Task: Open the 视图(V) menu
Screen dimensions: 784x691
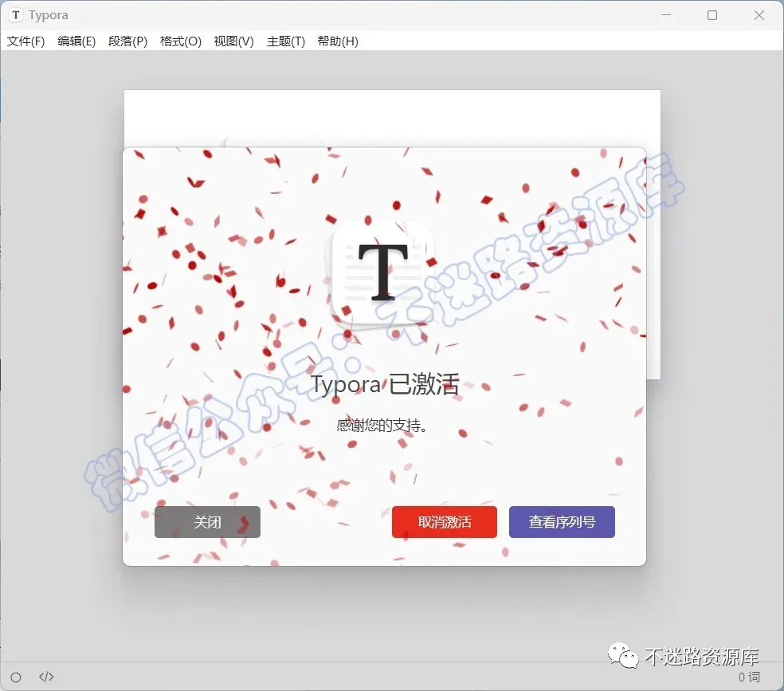Action: click(233, 41)
